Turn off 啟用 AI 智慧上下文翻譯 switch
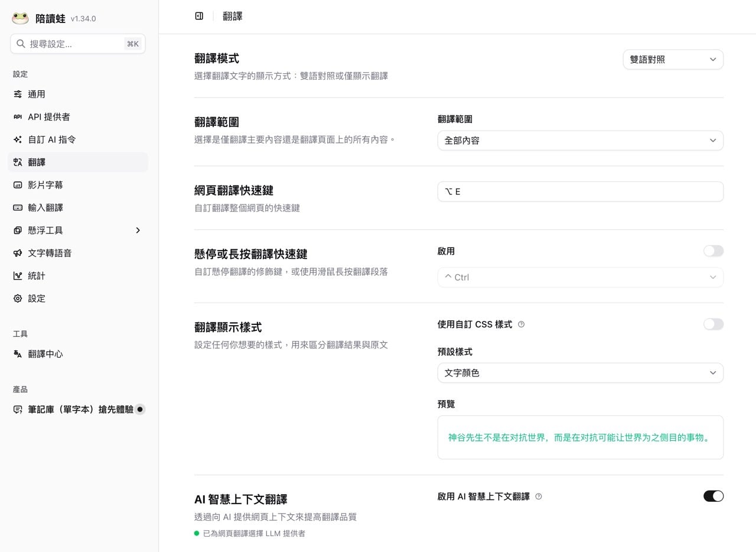Image resolution: width=756 pixels, height=552 pixels. click(713, 496)
